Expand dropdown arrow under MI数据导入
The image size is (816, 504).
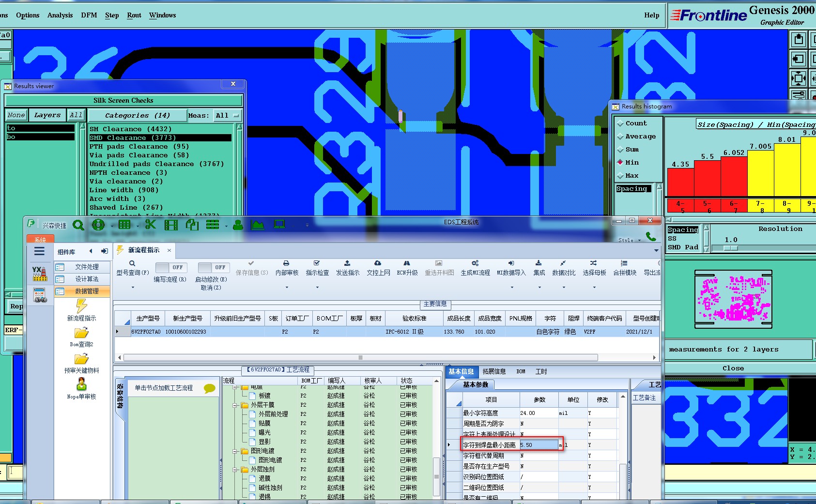[512, 288]
